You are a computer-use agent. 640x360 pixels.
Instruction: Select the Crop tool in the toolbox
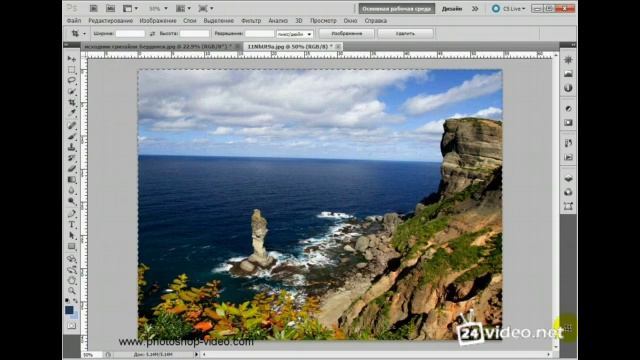click(72, 102)
